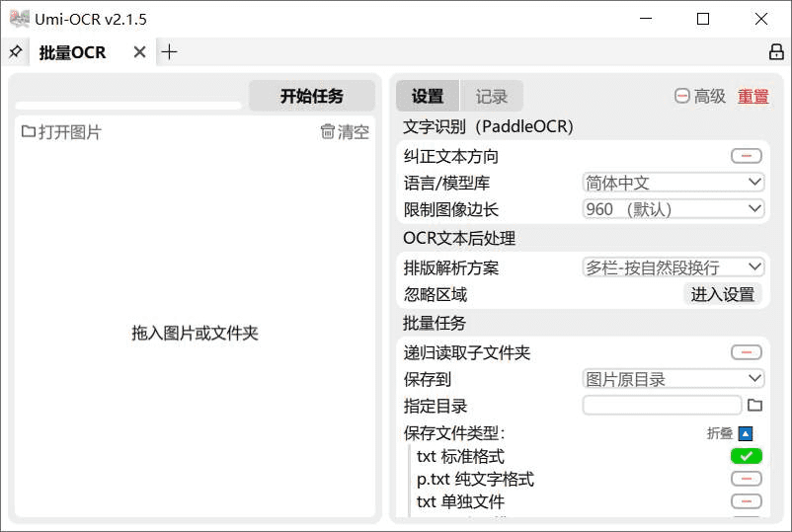Viewport: 792px width, 532px height.
Task: Toggle the 高级 advanced option
Action: pyautogui.click(x=700, y=96)
